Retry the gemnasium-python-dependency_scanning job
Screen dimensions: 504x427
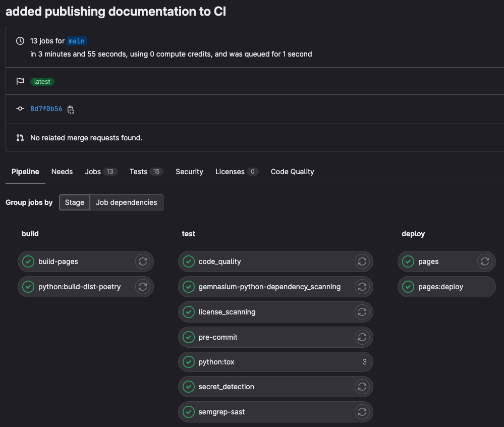[x=362, y=287]
